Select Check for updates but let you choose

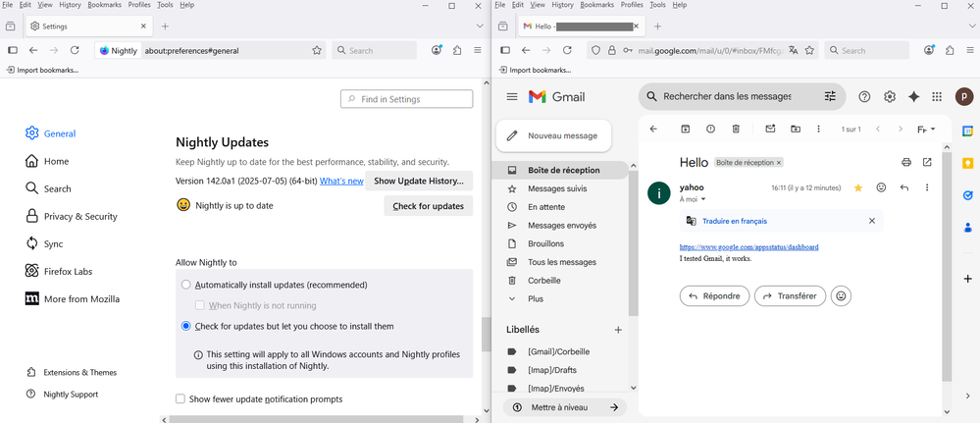[186, 326]
